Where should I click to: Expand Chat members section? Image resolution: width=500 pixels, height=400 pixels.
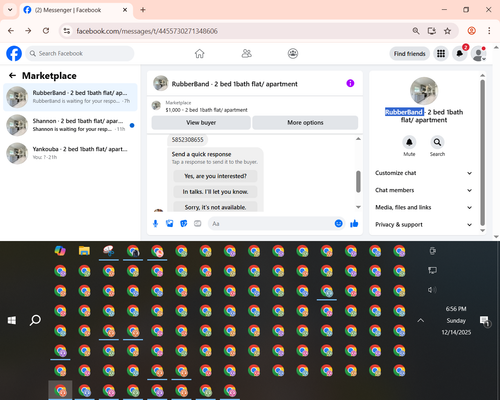point(423,190)
